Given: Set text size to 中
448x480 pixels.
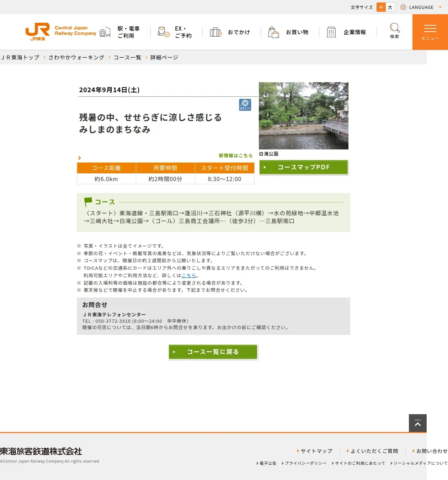Looking at the screenshot, I should [381, 7].
